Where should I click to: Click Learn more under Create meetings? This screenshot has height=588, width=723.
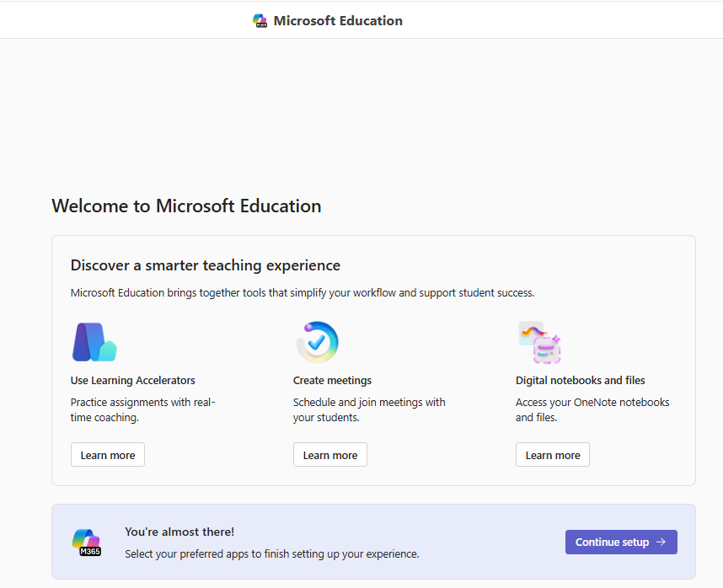(329, 454)
